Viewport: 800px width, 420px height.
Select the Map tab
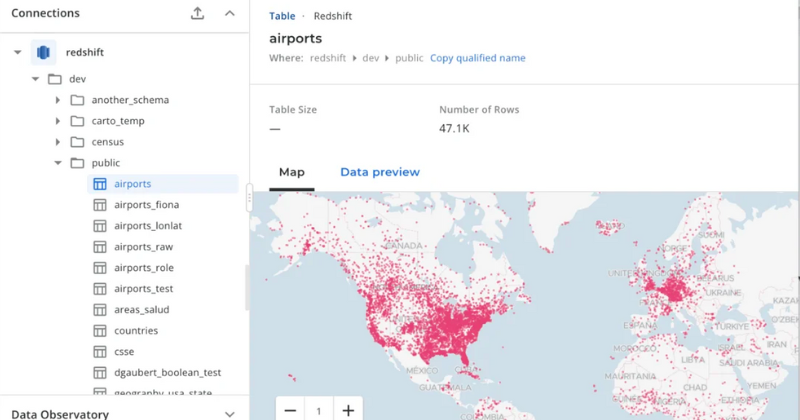pos(292,172)
